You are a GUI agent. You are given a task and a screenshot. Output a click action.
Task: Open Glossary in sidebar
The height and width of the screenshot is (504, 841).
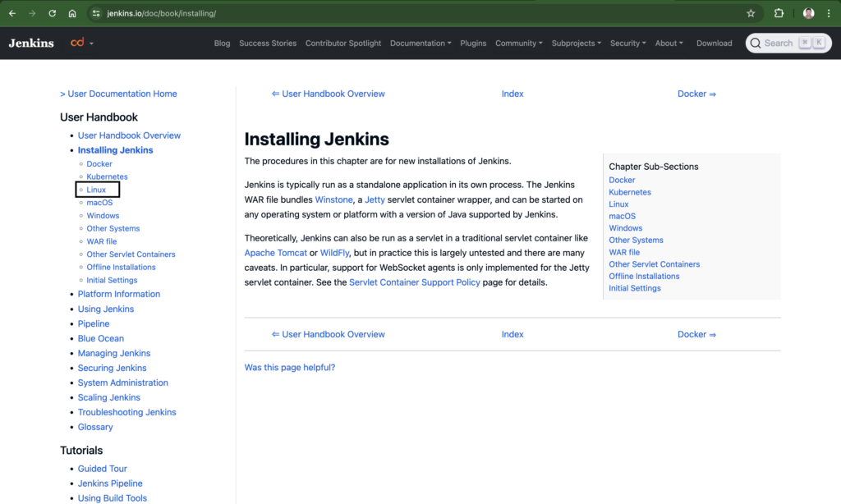click(95, 427)
